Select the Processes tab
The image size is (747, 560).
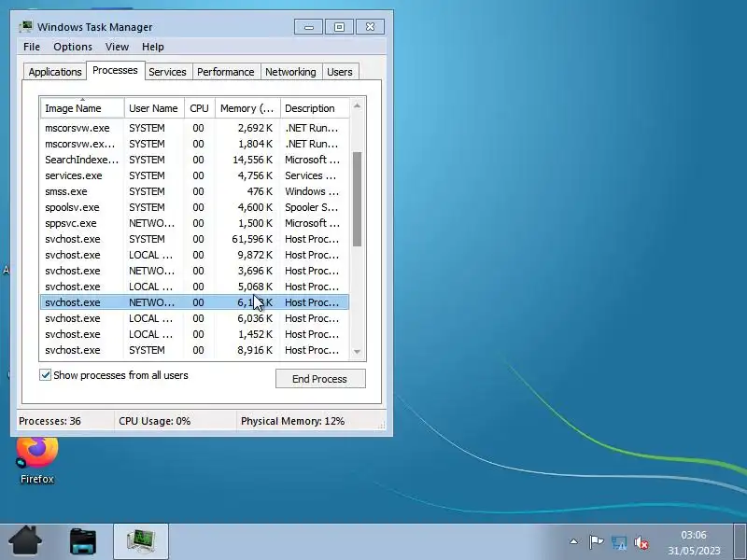(115, 71)
